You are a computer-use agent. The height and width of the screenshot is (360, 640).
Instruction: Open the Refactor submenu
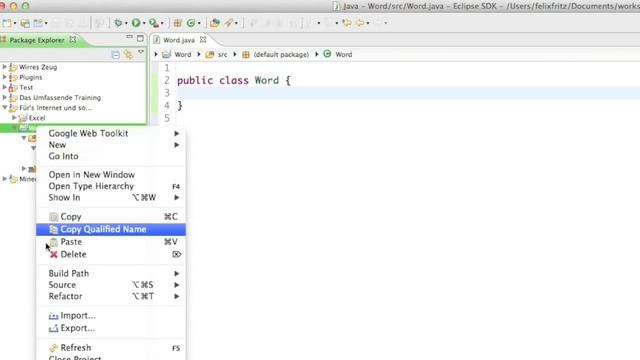click(x=111, y=296)
